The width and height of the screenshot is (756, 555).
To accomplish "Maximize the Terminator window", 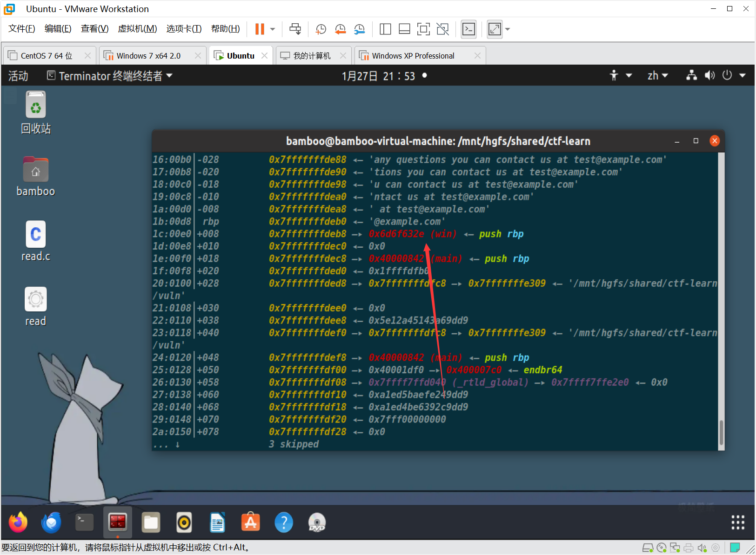I will click(x=696, y=141).
